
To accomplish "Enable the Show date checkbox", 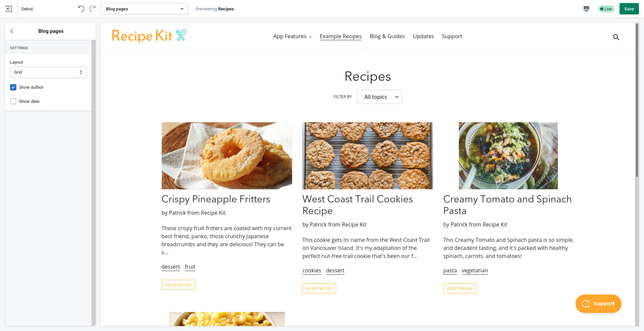I will [13, 102].
